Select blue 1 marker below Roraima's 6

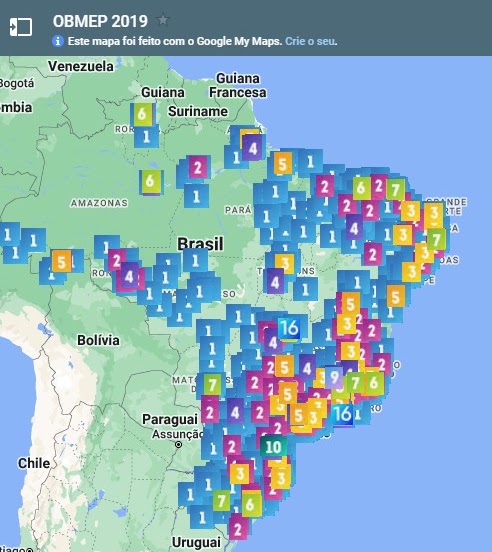(x=146, y=137)
